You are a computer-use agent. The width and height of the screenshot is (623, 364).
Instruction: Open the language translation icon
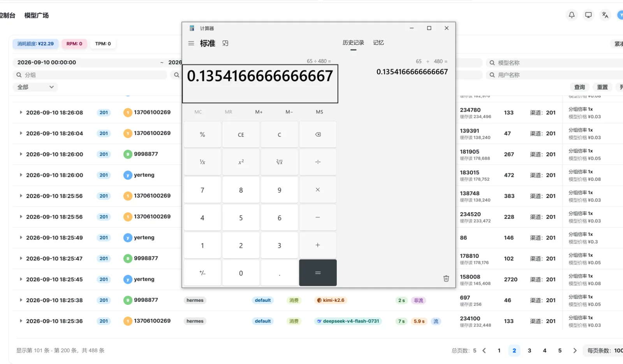coord(605,15)
